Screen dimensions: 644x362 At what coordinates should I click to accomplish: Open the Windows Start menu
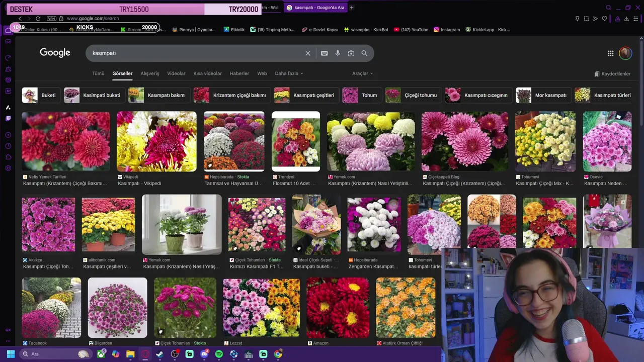[11, 354]
